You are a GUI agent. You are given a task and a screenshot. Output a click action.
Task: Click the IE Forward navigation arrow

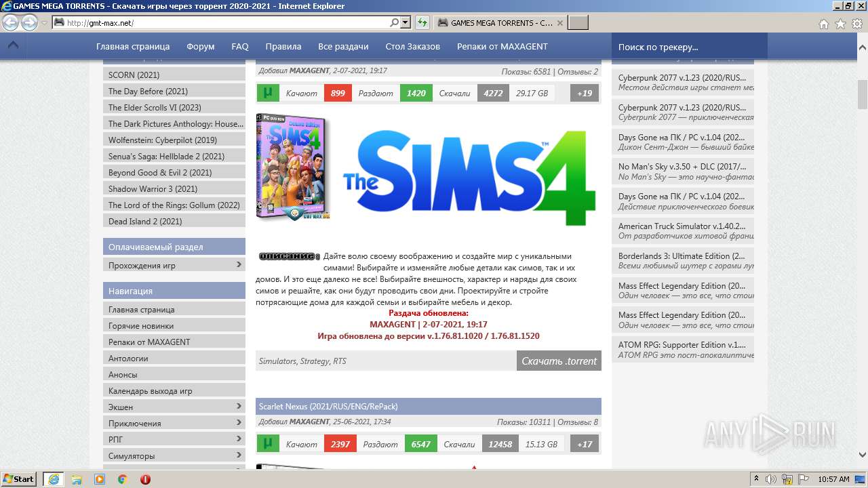29,22
